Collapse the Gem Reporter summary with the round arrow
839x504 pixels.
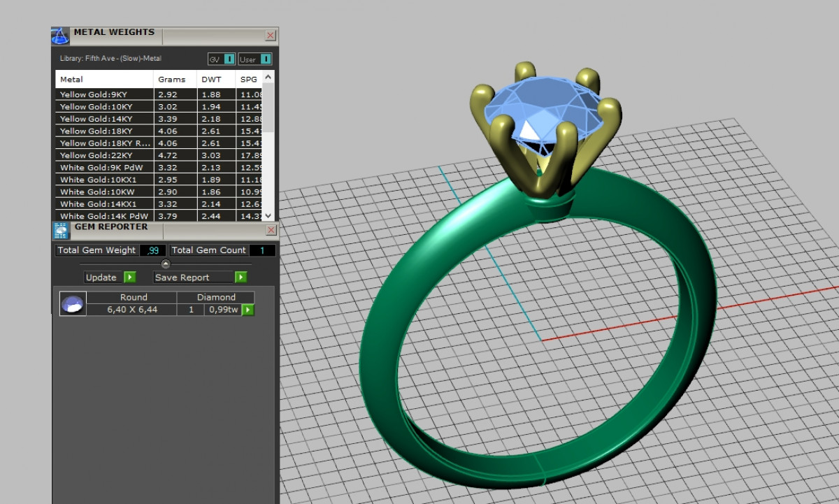click(166, 264)
